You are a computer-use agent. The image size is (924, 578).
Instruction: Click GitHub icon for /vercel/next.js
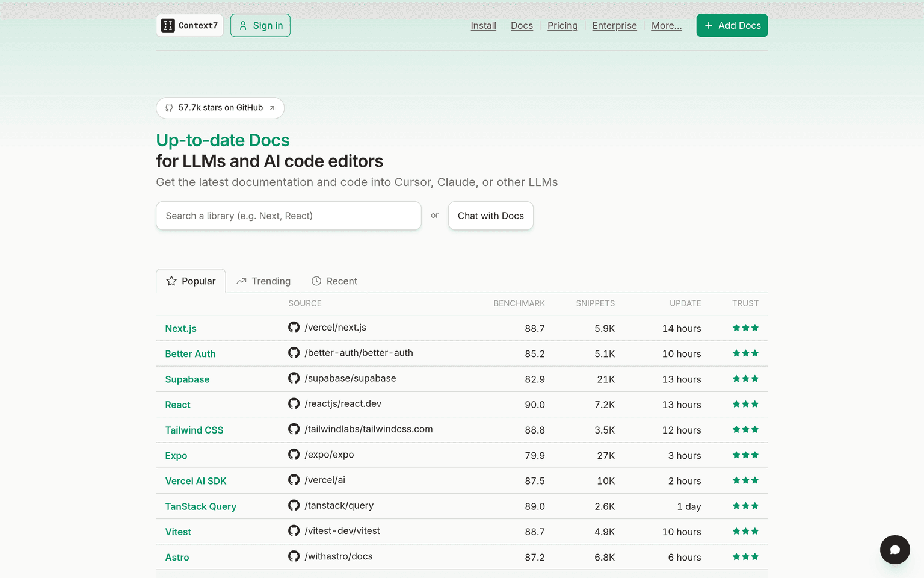(294, 328)
